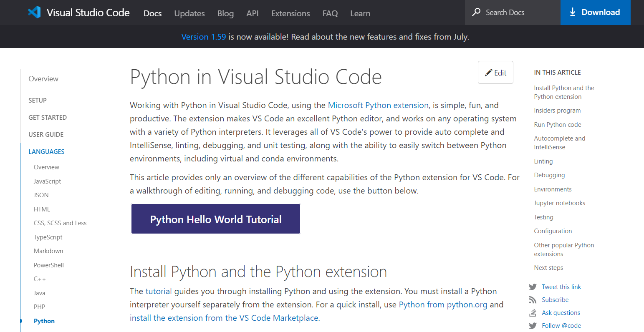This screenshot has height=332, width=644.
Task: Jump to the Run Python code section
Action: click(558, 125)
